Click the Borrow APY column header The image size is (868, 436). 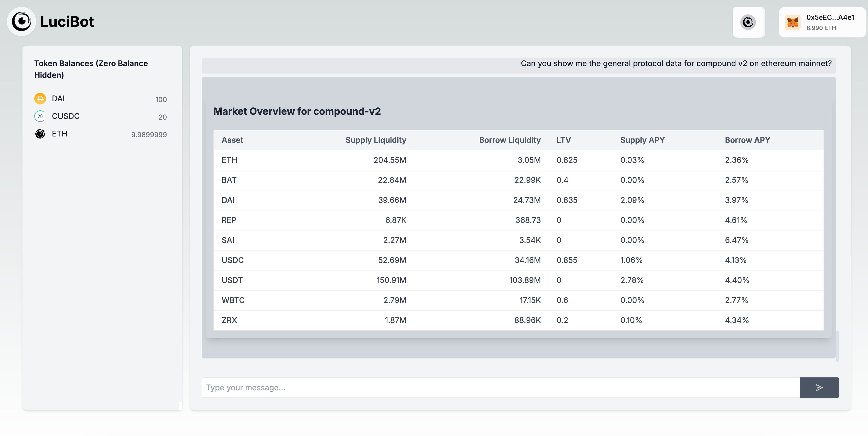point(747,140)
